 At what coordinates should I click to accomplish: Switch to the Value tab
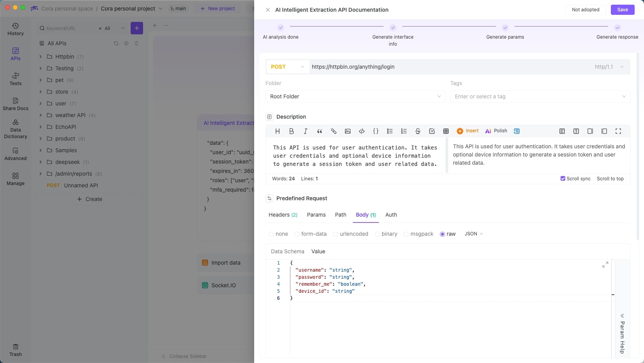[318, 251]
